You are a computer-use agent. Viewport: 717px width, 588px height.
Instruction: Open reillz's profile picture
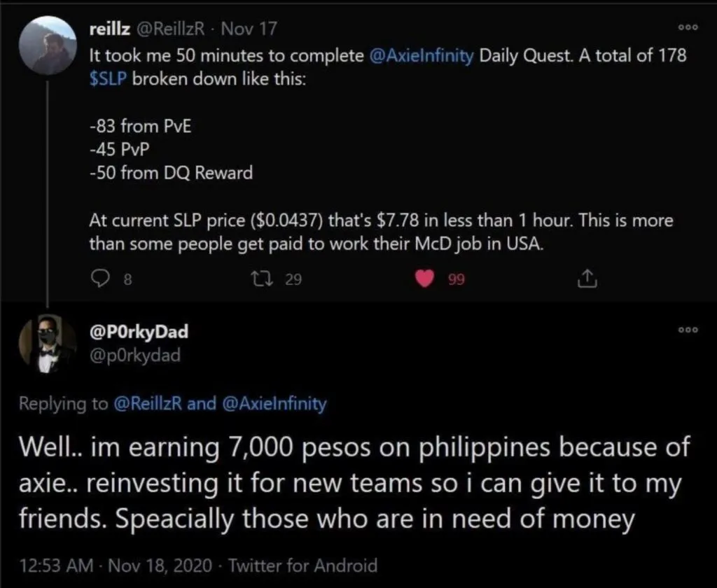(x=48, y=45)
